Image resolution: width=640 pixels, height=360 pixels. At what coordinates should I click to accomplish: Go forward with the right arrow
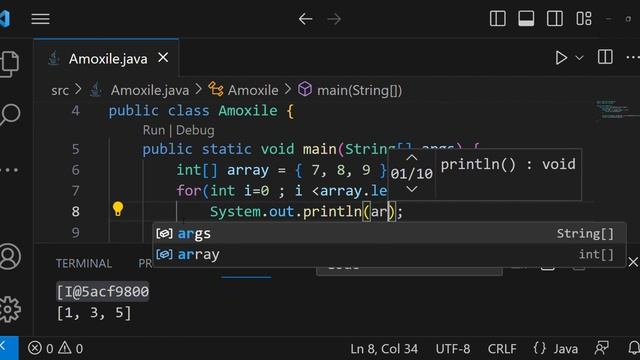334,19
